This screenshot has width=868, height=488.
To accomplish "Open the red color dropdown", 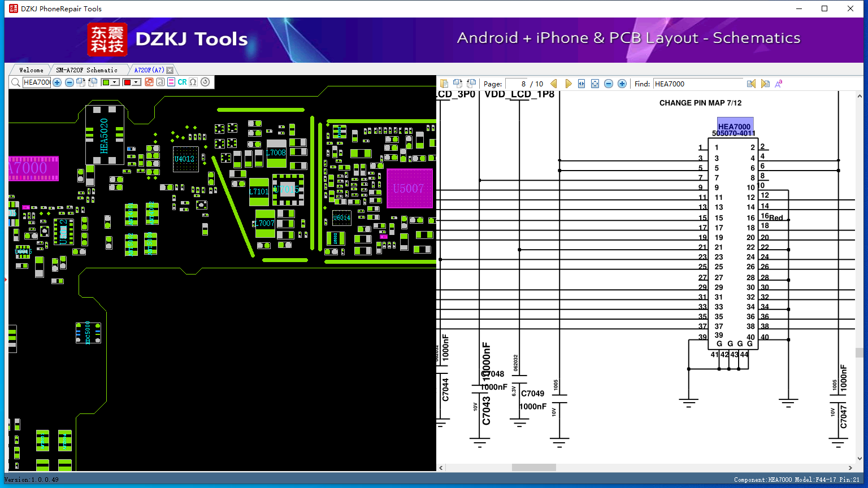I will [x=136, y=82].
